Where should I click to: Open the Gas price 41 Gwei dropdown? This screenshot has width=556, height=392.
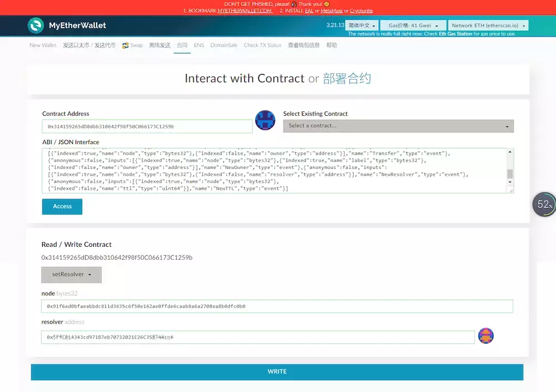(x=413, y=26)
